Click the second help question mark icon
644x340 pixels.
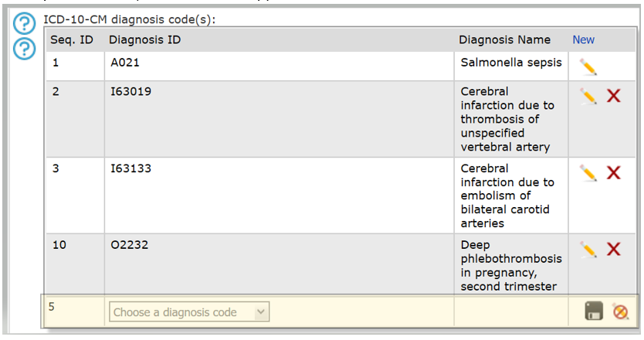pyautogui.click(x=24, y=49)
